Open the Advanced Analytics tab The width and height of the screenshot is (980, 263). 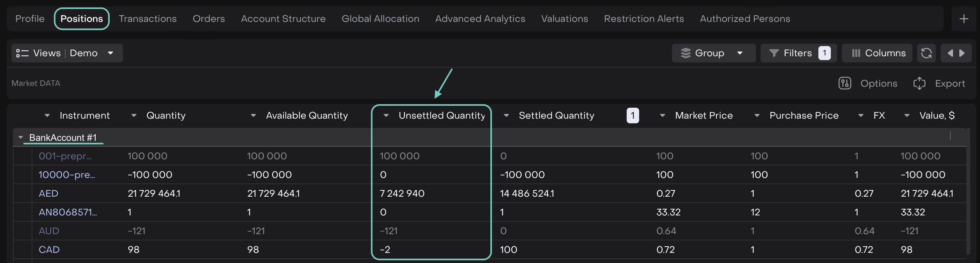480,19
